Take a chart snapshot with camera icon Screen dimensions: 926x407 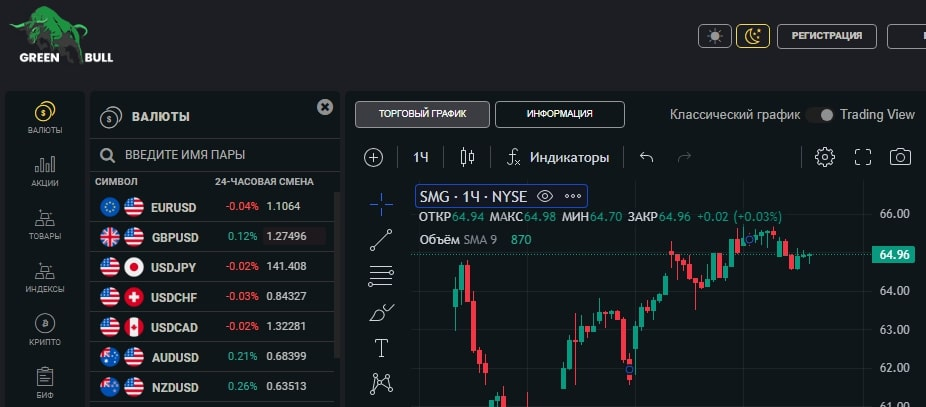pyautogui.click(x=901, y=157)
